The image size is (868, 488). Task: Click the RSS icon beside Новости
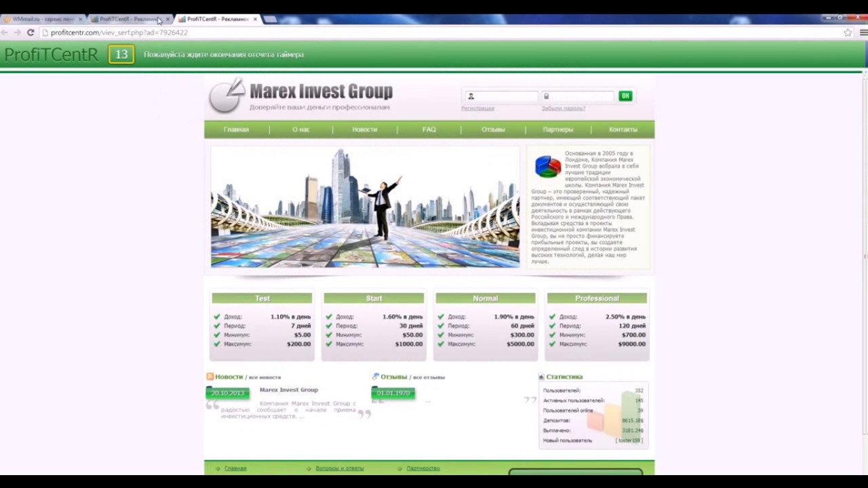tap(210, 377)
